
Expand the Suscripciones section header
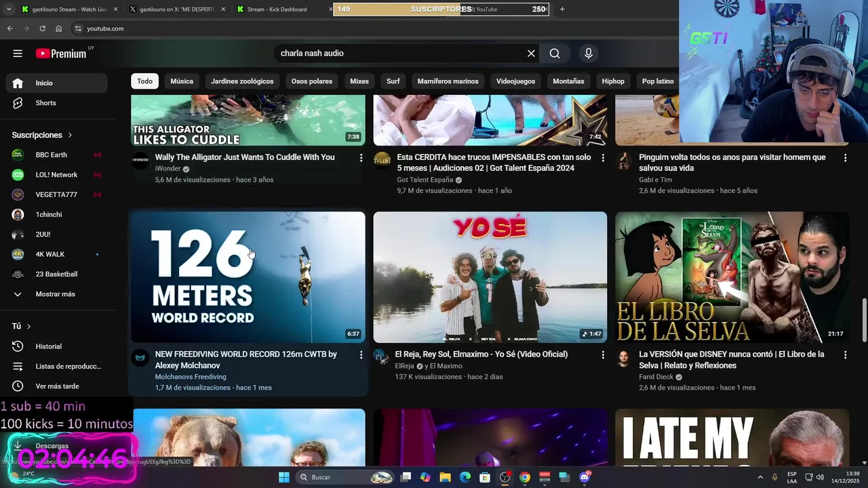pyautogui.click(x=42, y=135)
